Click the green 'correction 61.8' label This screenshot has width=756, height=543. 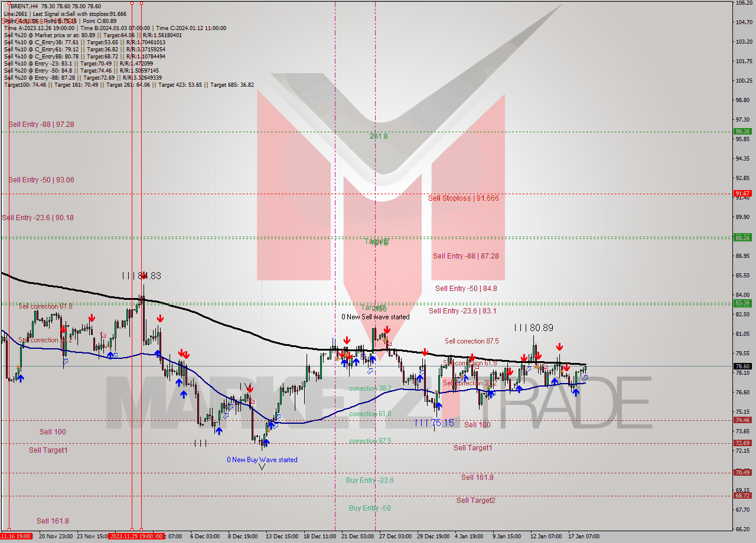coord(370,414)
